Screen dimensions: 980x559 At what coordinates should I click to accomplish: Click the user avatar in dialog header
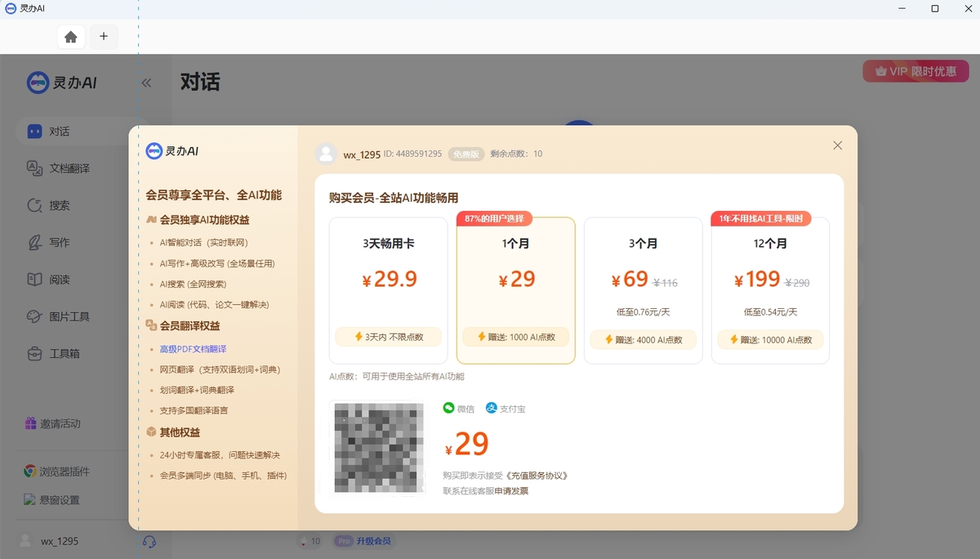[326, 154]
